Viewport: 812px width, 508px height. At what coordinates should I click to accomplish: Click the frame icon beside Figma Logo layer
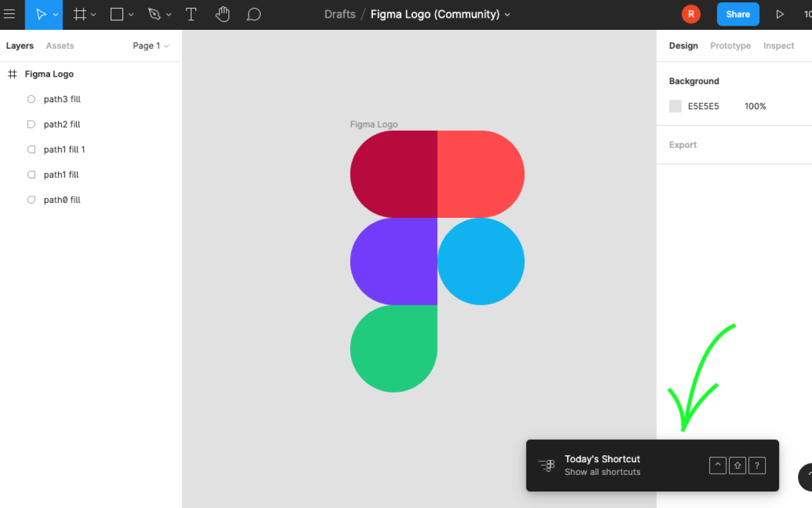(x=12, y=74)
